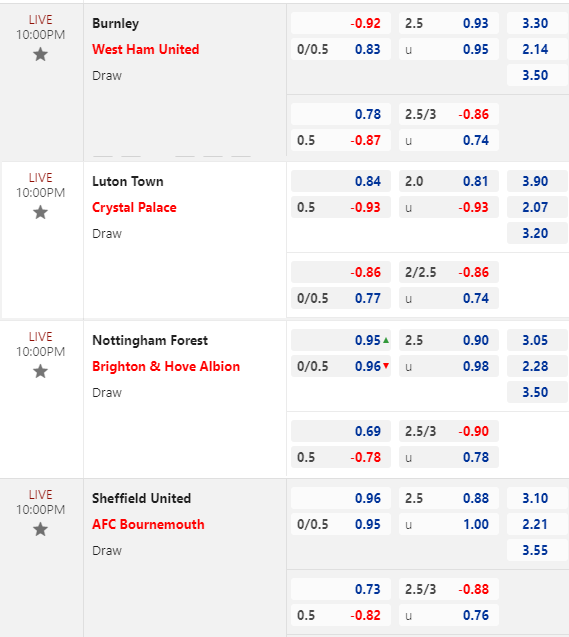Mark Sheffield United match as favorite
This screenshot has width=569, height=637.
(40, 529)
